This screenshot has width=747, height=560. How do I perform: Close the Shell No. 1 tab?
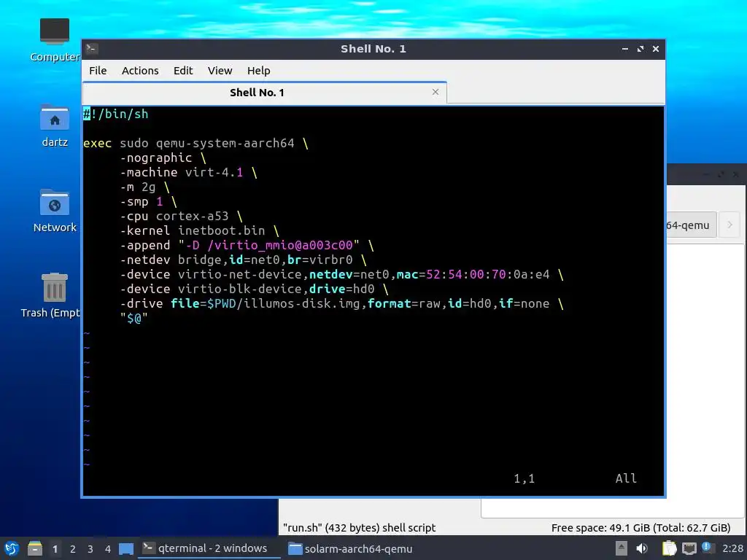435,92
